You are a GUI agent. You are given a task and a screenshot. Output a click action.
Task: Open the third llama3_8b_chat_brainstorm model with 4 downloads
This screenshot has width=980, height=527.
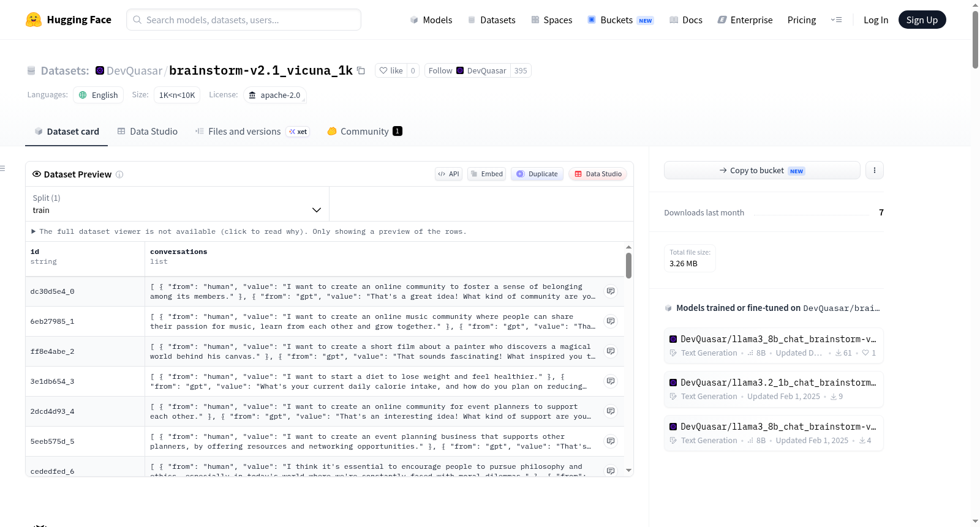(774, 433)
